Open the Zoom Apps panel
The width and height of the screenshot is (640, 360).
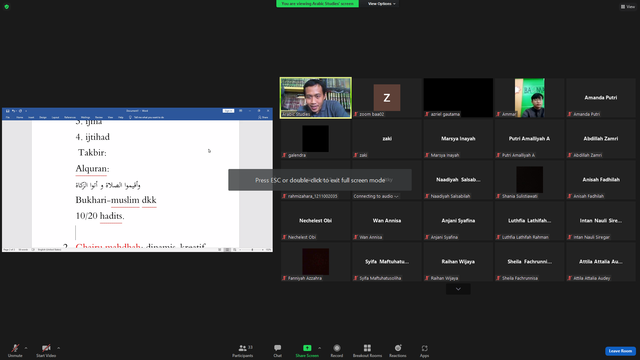[424, 350]
